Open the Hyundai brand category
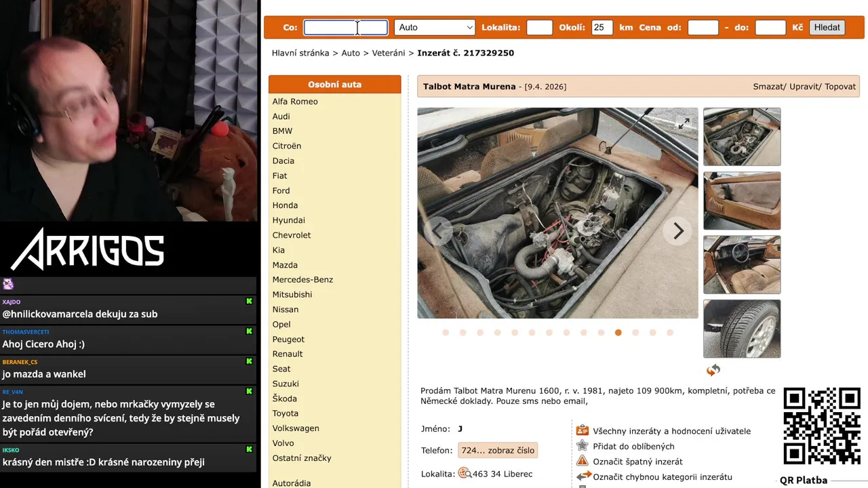 click(289, 220)
